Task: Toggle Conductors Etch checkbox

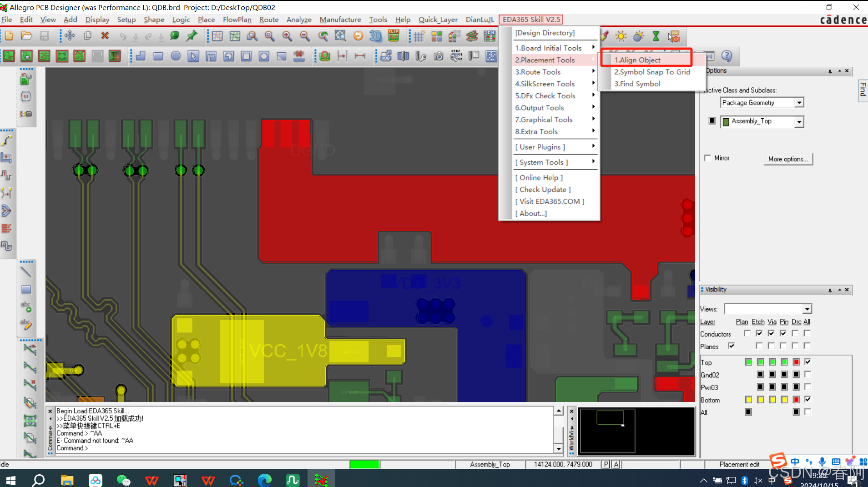Action: click(x=759, y=333)
